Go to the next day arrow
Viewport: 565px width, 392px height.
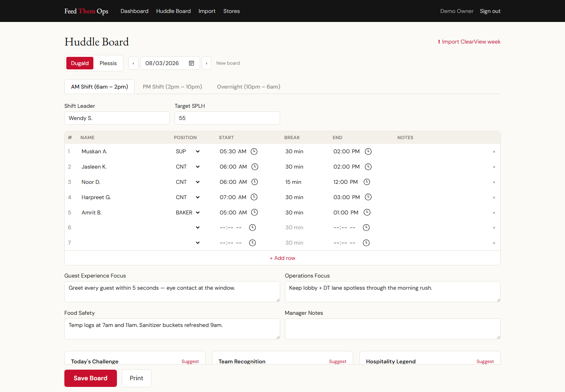click(x=206, y=63)
